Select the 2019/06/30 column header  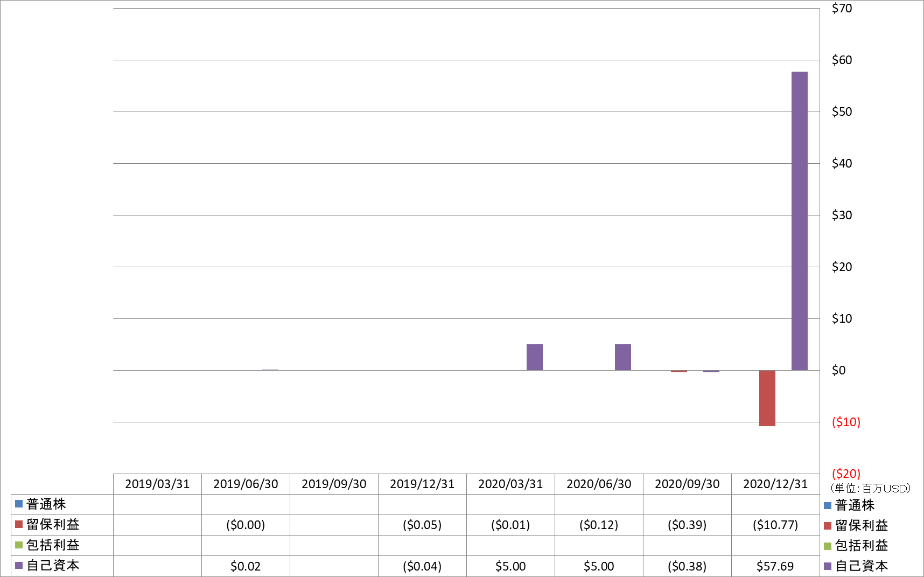point(246,484)
